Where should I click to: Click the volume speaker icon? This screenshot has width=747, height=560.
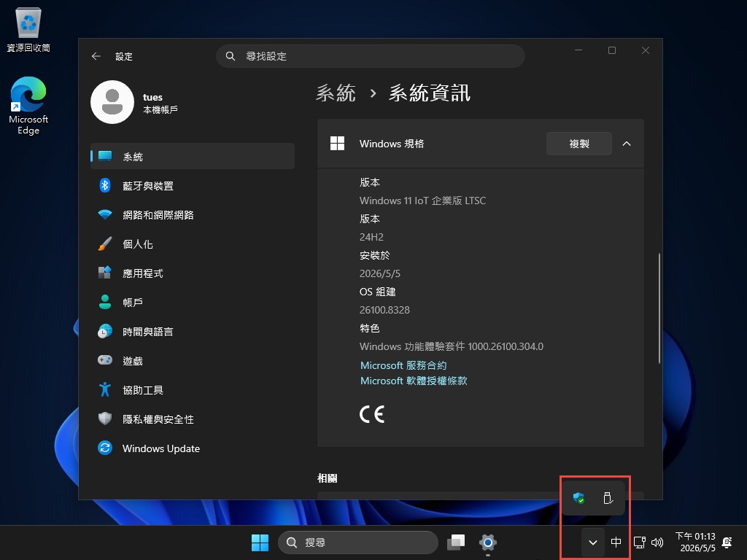[657, 542]
